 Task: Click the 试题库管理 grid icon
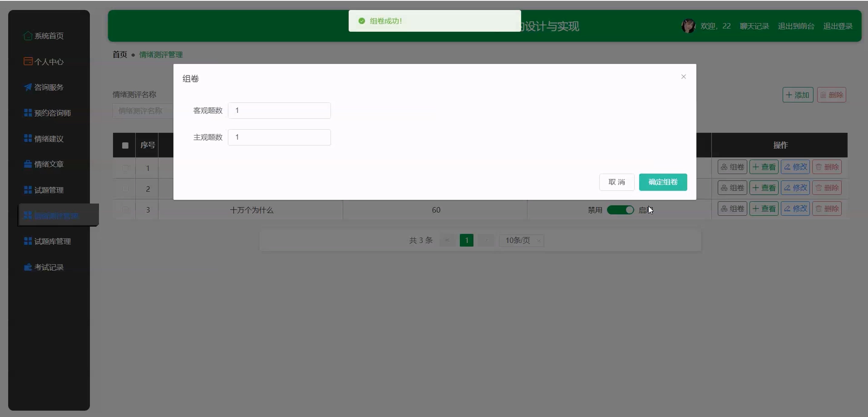[x=28, y=241]
